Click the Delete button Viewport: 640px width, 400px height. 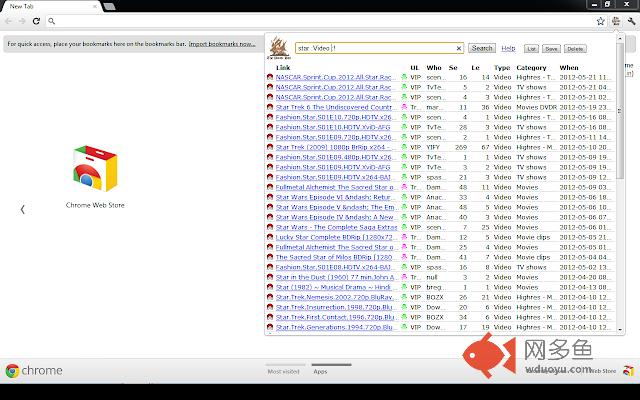coord(575,49)
